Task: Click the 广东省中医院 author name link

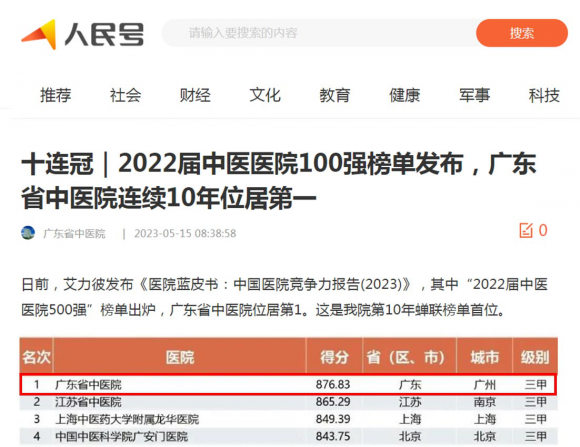Action: tap(74, 233)
